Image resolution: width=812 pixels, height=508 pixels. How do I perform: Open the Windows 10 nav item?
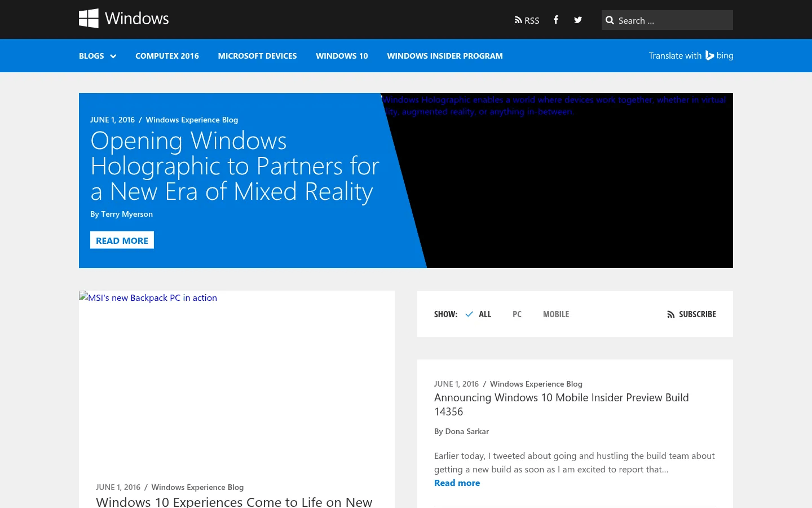(342, 56)
